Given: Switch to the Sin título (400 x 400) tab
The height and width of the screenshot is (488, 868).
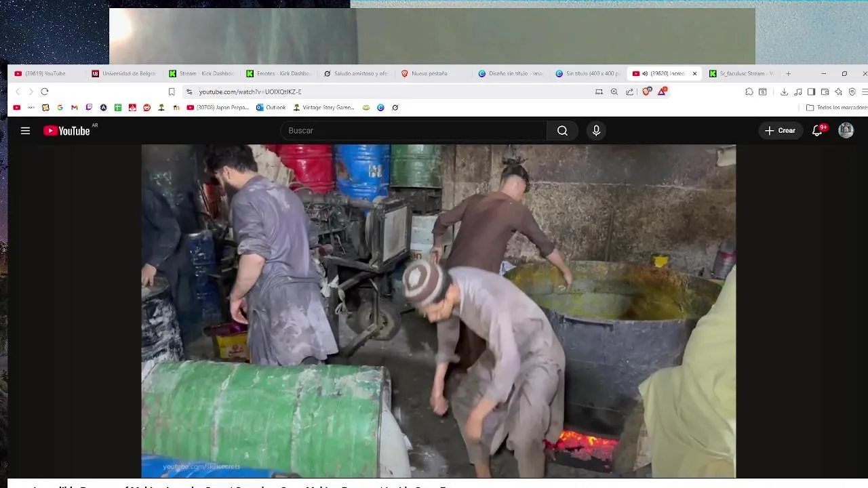Looking at the screenshot, I should coord(589,74).
